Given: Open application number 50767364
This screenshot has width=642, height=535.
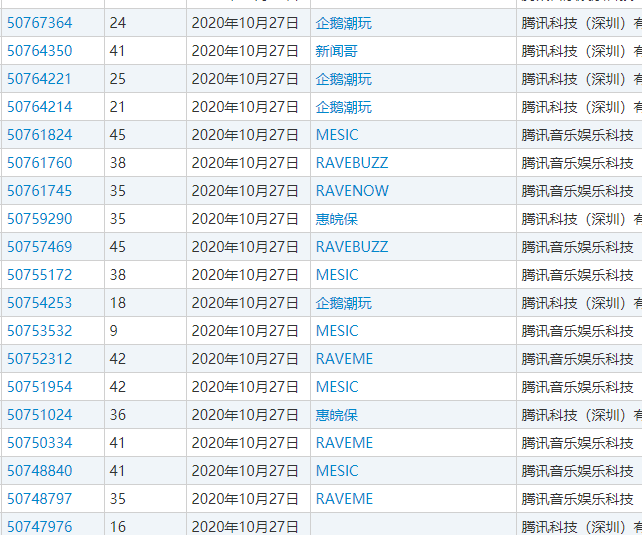Looking at the screenshot, I should (40, 23).
